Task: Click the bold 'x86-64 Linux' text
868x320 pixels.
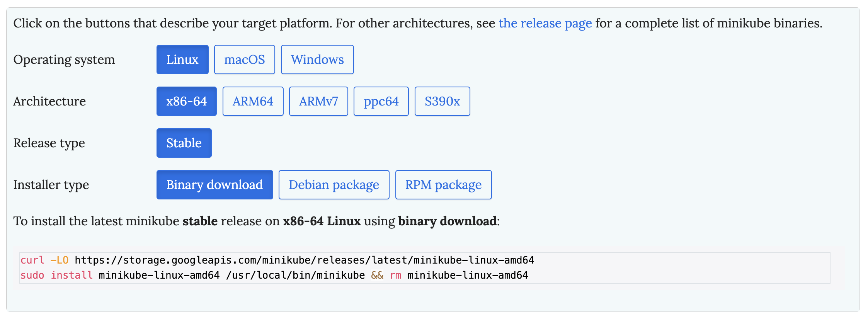Action: [322, 221]
